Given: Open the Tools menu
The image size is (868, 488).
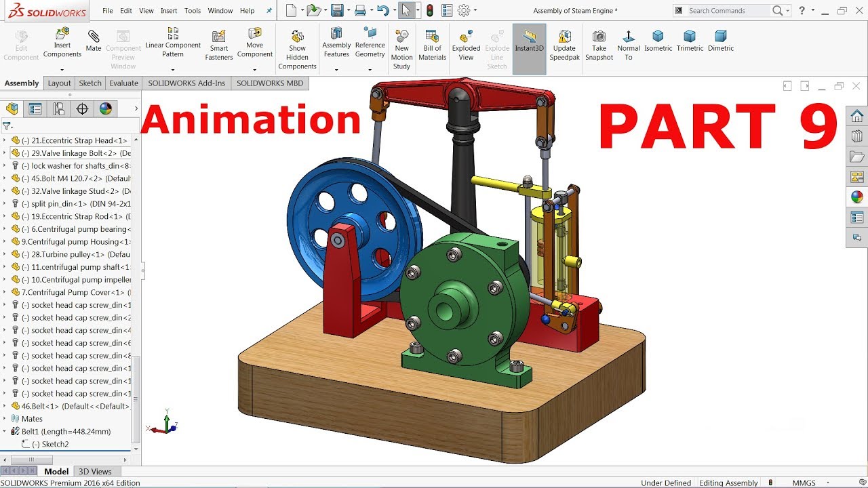Looking at the screenshot, I should (193, 11).
